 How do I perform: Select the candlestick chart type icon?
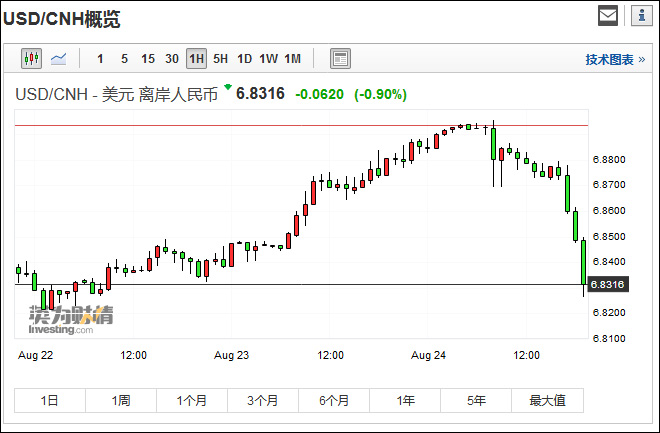(x=31, y=59)
